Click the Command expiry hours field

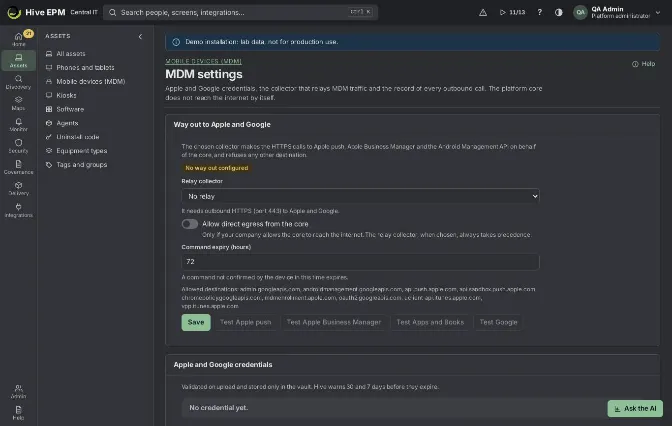(360, 261)
